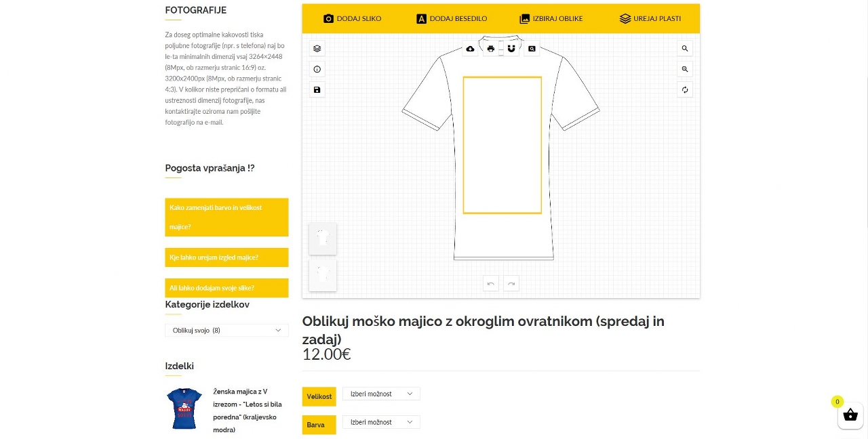
Task: Open the Velikost options dropdown
Action: 380,394
